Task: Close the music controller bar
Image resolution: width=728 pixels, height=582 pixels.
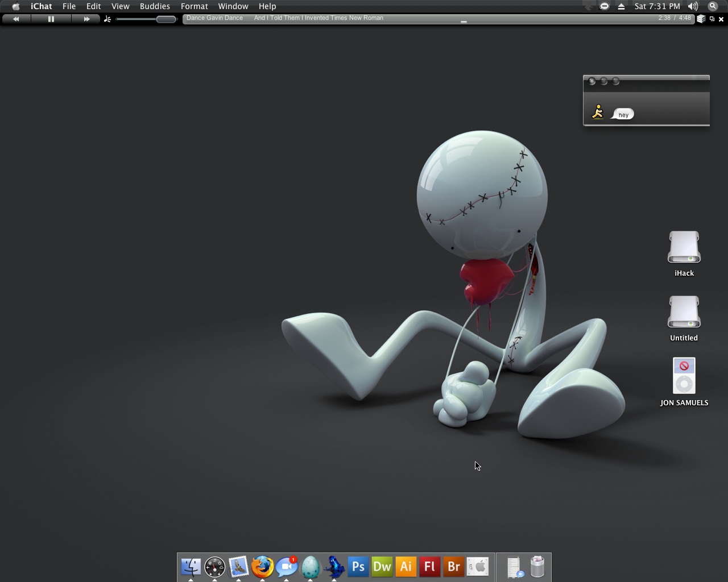Action: pos(721,19)
